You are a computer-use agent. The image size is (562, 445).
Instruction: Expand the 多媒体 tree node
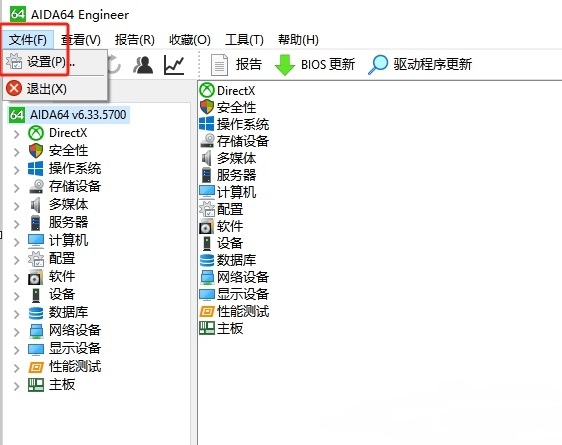click(x=16, y=206)
